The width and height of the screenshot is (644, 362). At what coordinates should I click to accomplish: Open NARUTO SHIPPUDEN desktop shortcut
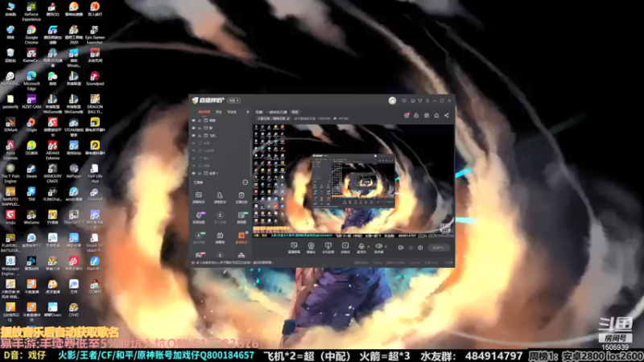[x=10, y=196]
